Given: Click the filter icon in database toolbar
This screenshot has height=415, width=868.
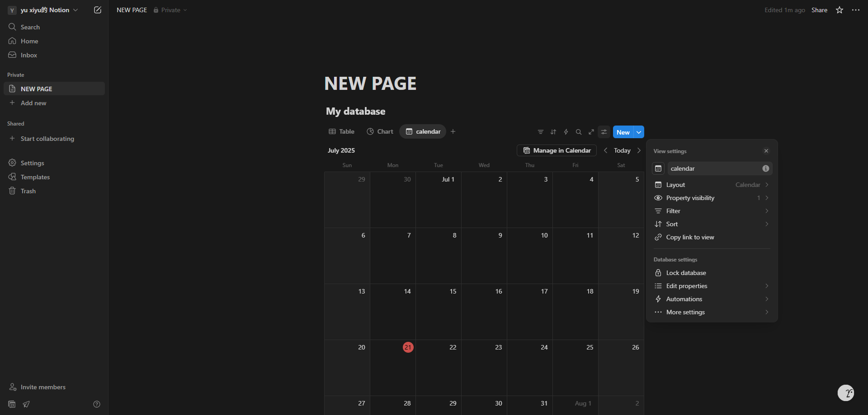Looking at the screenshot, I should pos(541,132).
